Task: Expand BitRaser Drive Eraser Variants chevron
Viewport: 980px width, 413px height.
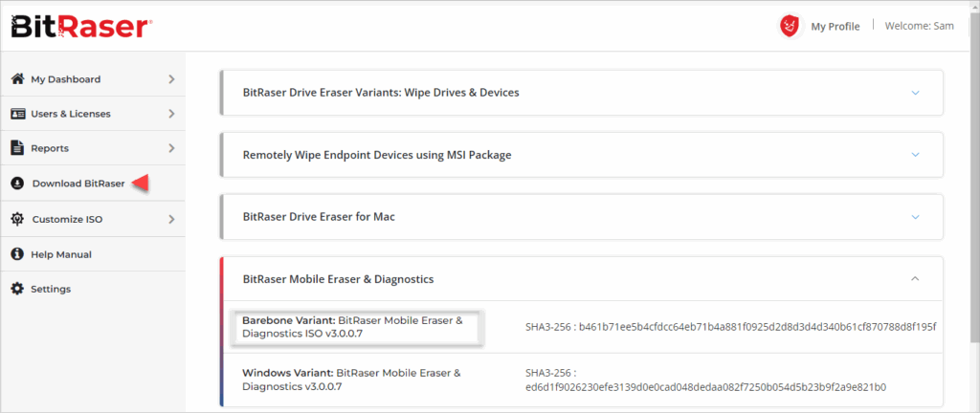Action: [916, 93]
